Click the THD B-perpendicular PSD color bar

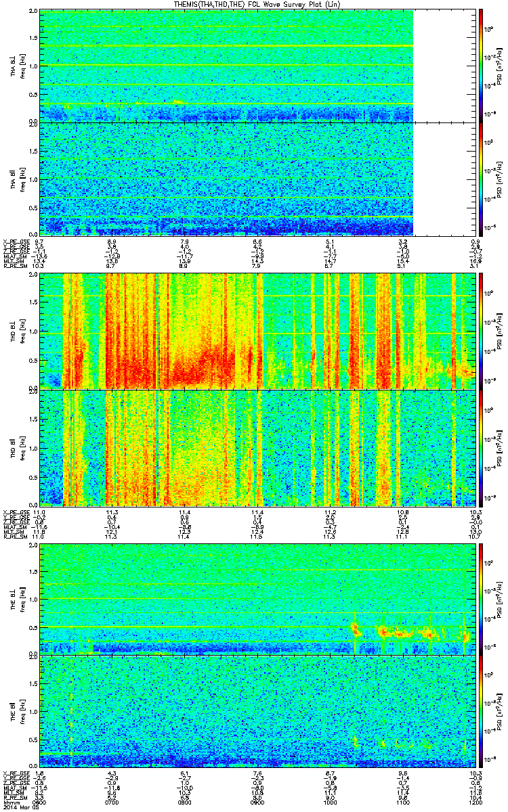[x=480, y=332]
